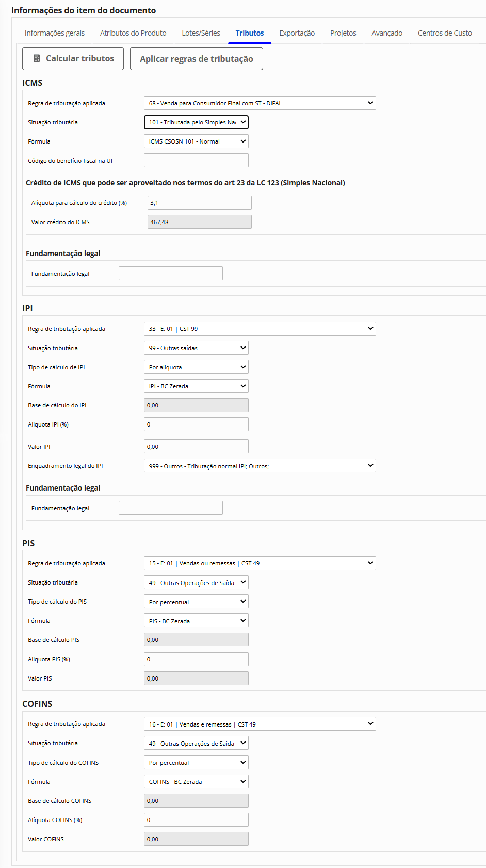Click Código do benefício fiscal na UF field
This screenshot has width=486, height=868.
196,161
